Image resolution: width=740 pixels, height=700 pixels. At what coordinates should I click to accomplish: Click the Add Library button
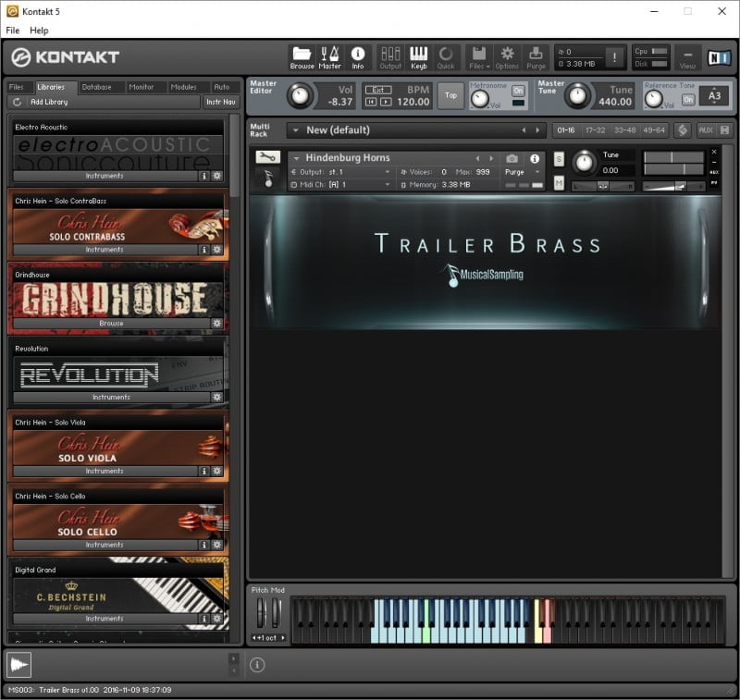pyautogui.click(x=48, y=102)
